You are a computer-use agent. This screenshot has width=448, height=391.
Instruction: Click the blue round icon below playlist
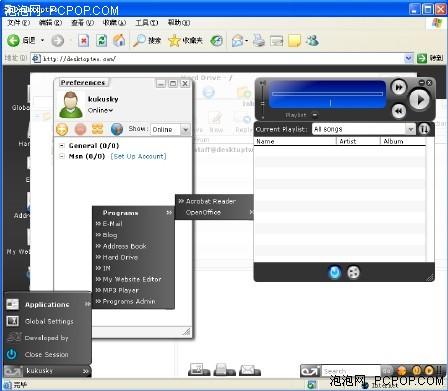335,273
